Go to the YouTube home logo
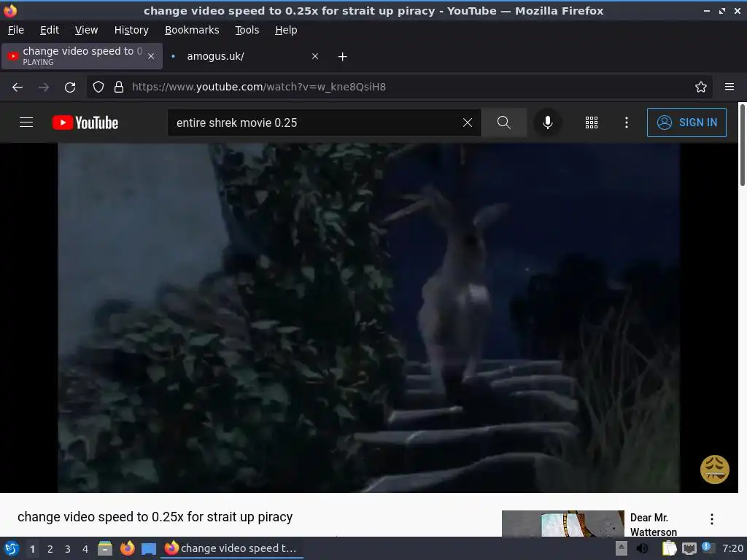 (85, 122)
